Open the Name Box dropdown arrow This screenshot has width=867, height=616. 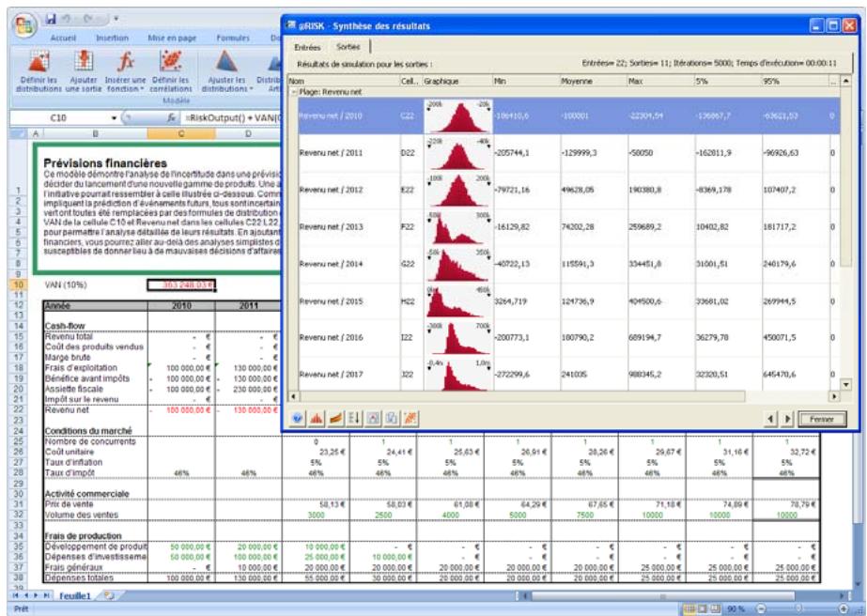tap(115, 119)
